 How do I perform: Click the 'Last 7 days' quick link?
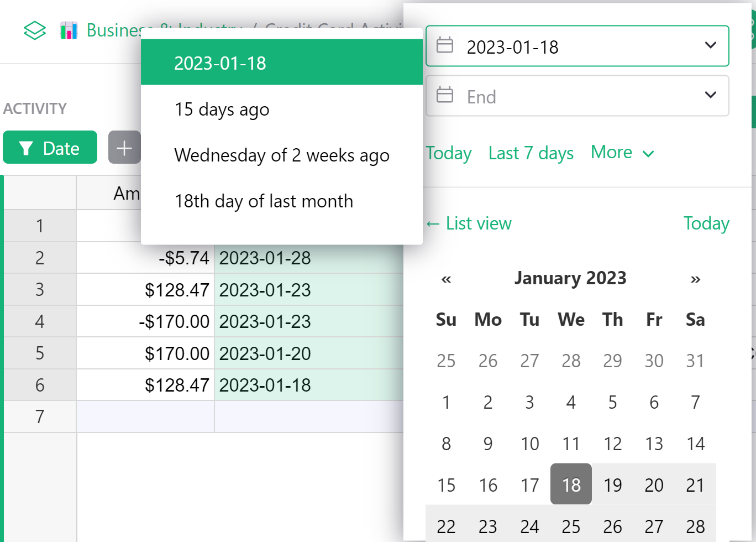coord(531,153)
